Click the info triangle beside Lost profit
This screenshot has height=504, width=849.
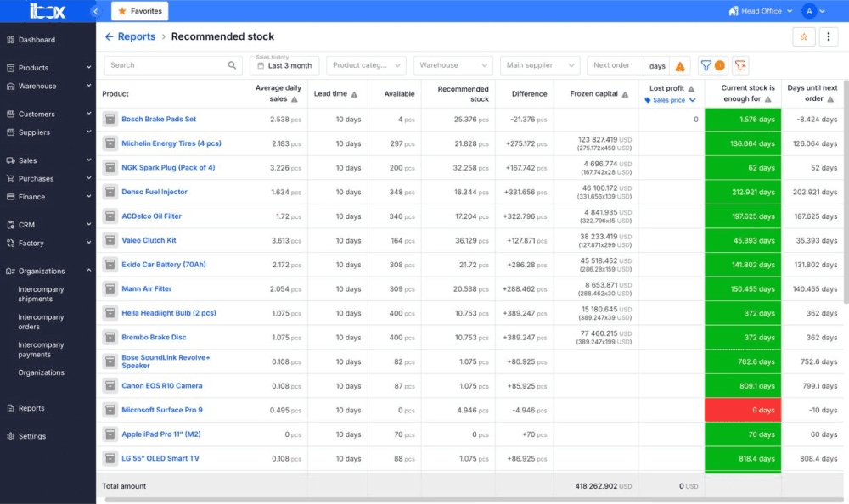[691, 89]
